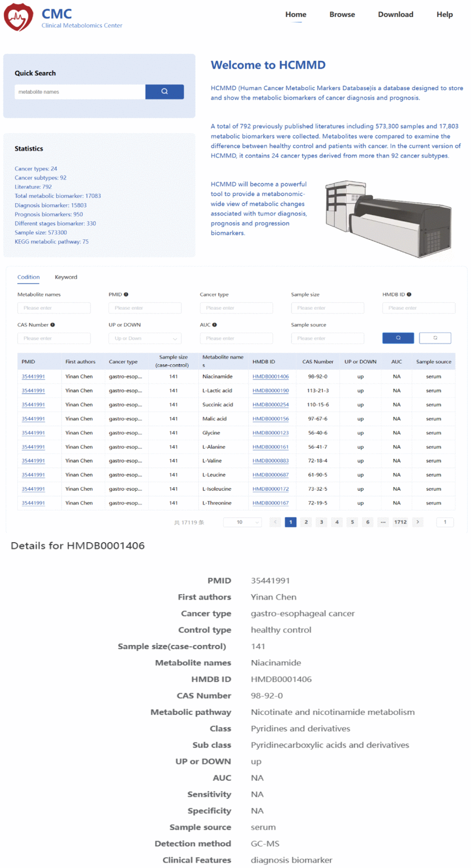Click the CMC heart logo icon
This screenshot has height=868, width=471.
click(18, 17)
